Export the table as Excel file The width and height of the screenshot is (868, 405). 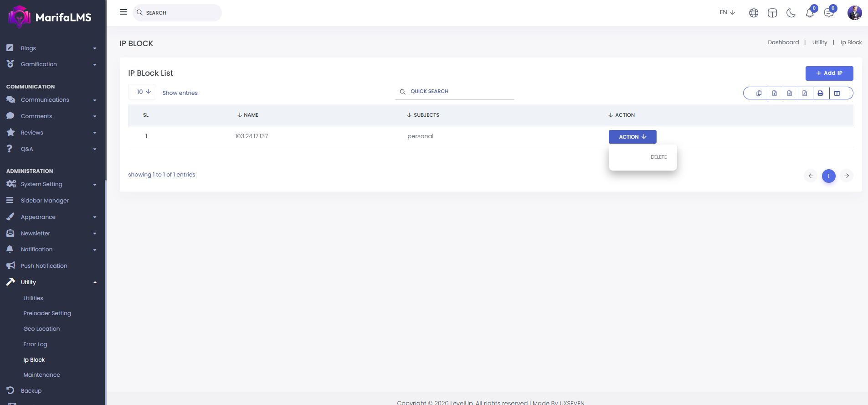click(774, 93)
